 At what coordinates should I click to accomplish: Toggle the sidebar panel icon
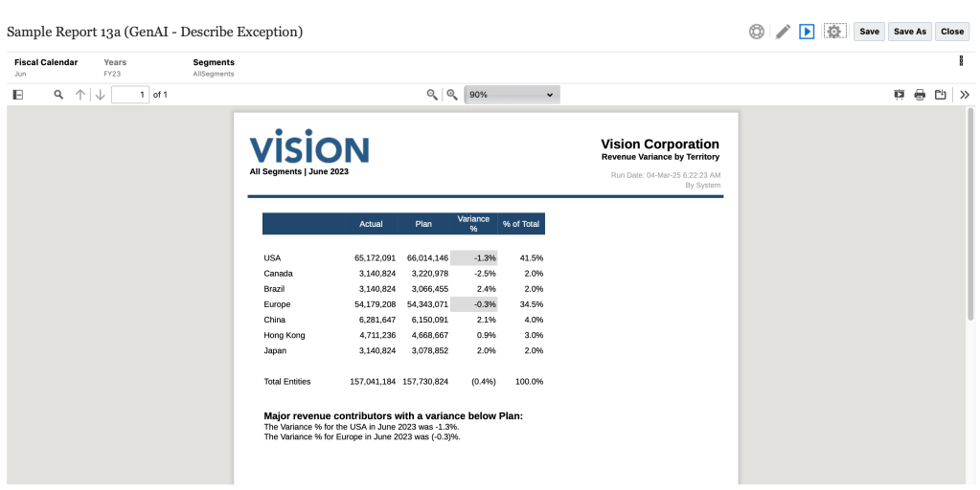(17, 95)
